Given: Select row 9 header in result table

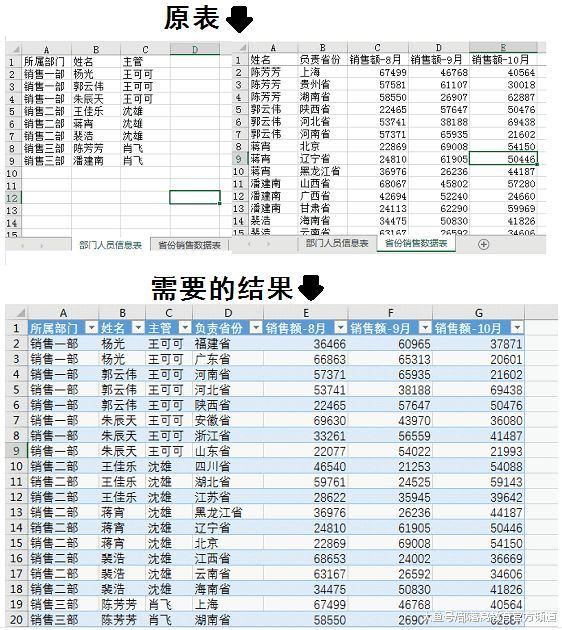Looking at the screenshot, I should [x=16, y=451].
